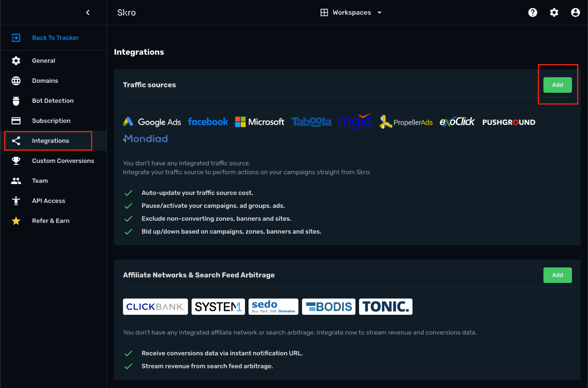Open the user account profile icon
The width and height of the screenshot is (588, 388).
575,13
